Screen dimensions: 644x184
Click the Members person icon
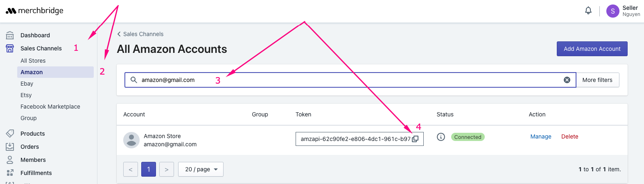(x=10, y=160)
